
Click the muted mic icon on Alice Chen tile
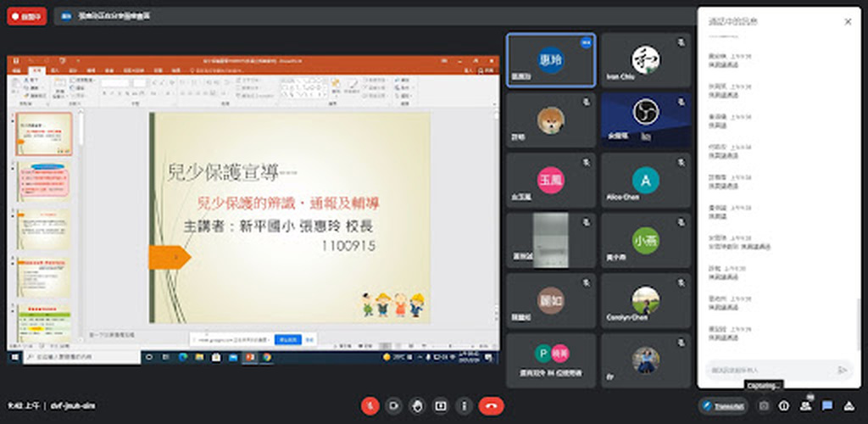click(x=681, y=162)
